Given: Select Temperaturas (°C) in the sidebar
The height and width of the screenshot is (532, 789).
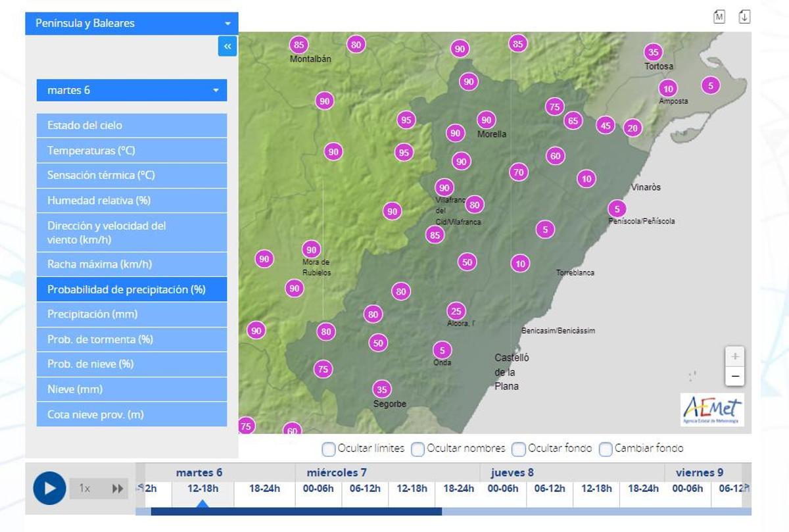Looking at the screenshot, I should click(131, 150).
